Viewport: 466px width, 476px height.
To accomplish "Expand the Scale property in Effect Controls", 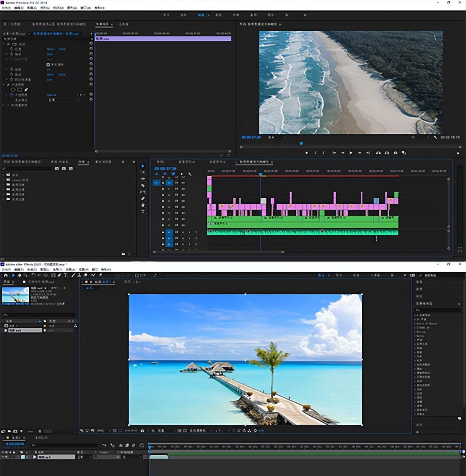I will click(x=7, y=54).
